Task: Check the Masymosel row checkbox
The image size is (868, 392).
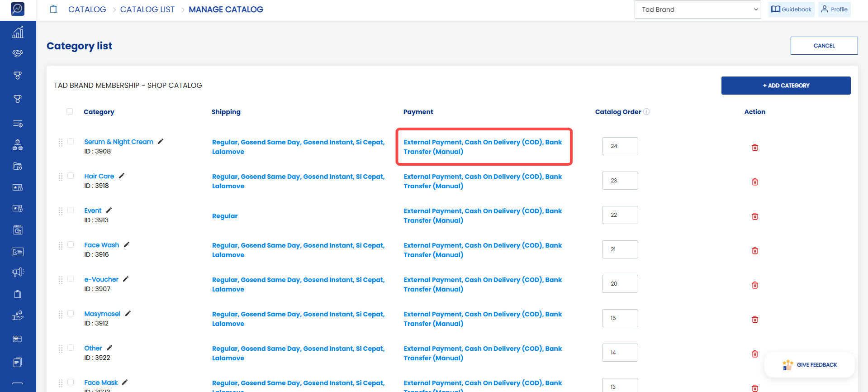Action: (x=71, y=313)
